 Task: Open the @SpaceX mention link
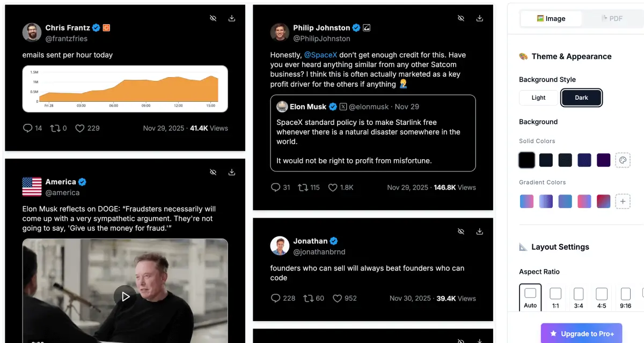321,55
